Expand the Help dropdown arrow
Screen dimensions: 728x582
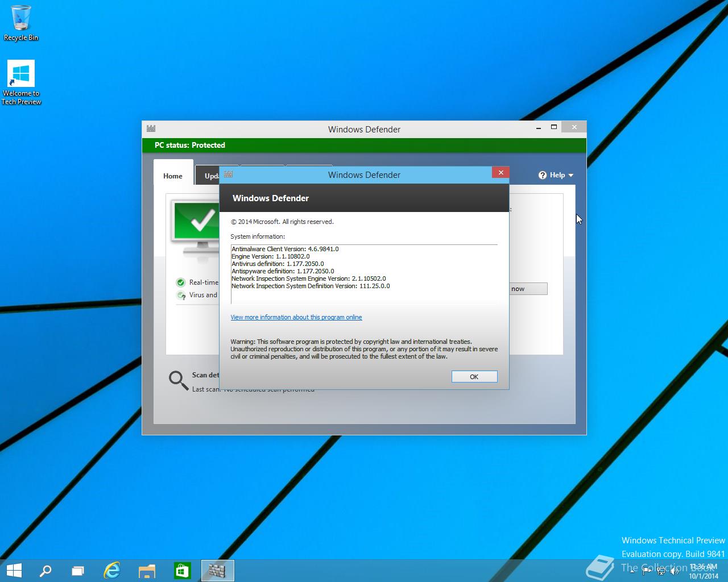click(570, 176)
